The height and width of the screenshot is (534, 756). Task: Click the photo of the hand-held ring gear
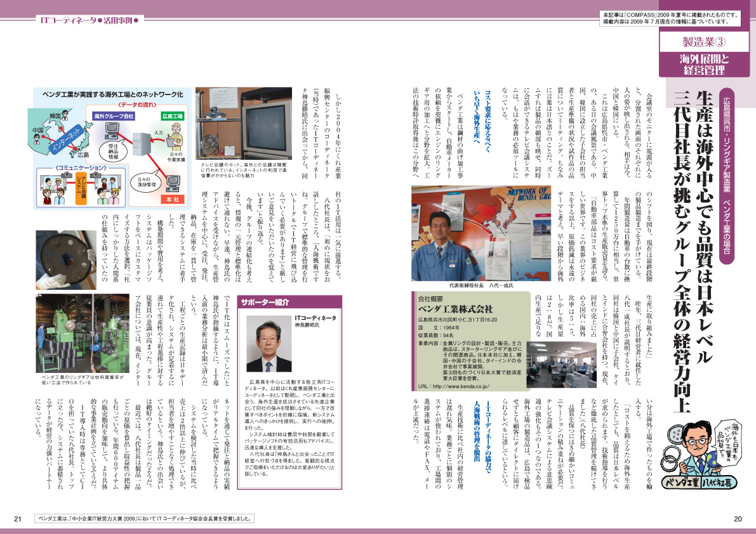[65, 260]
